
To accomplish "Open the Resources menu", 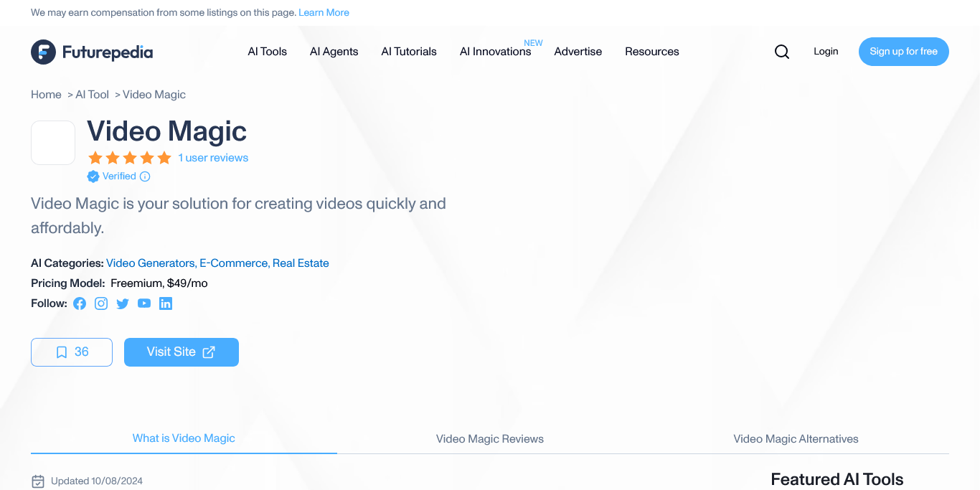I will [x=652, y=52].
